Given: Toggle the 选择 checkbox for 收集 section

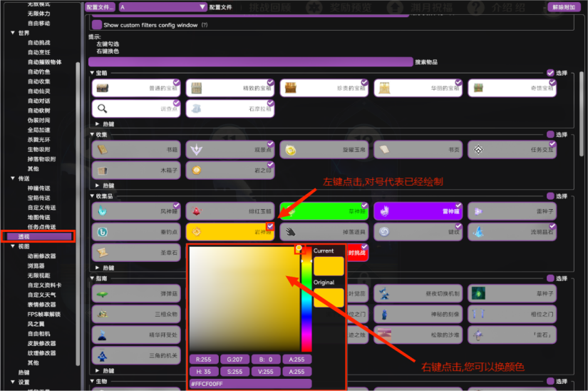Looking at the screenshot, I should (x=550, y=134).
